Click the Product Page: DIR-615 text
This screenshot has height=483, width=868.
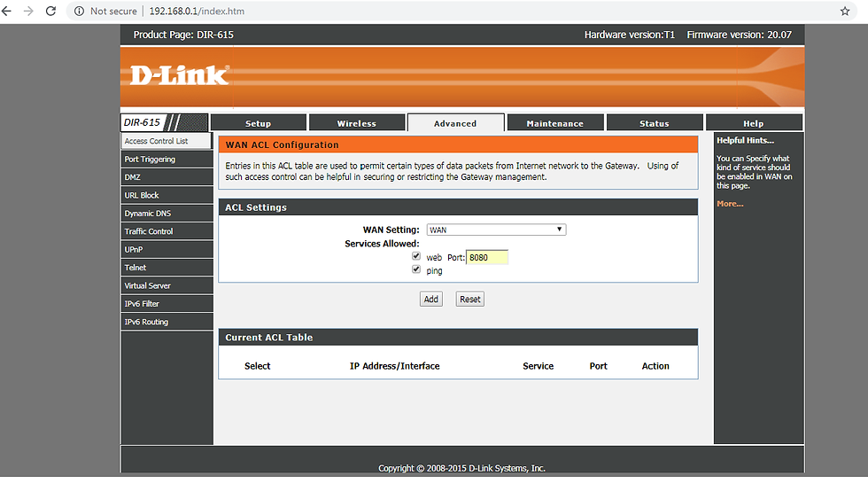tap(183, 35)
